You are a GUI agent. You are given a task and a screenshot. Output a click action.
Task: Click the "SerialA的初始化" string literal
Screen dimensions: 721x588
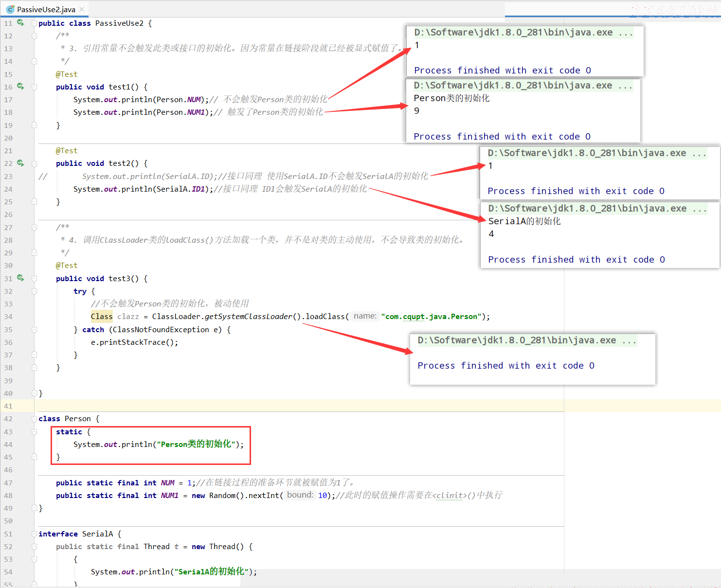[x=212, y=571]
